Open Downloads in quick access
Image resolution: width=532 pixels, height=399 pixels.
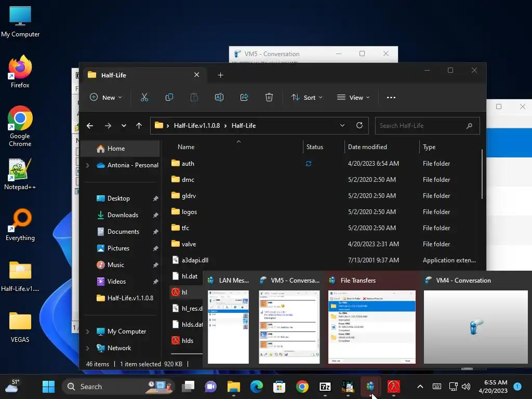(123, 215)
